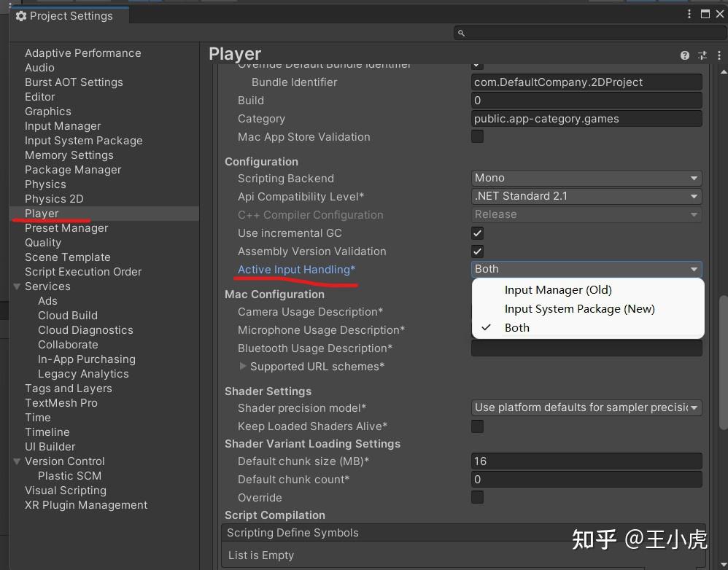The image size is (728, 570).
Task: Click the settings vertical scrollbar thumb
Action: pos(724,363)
